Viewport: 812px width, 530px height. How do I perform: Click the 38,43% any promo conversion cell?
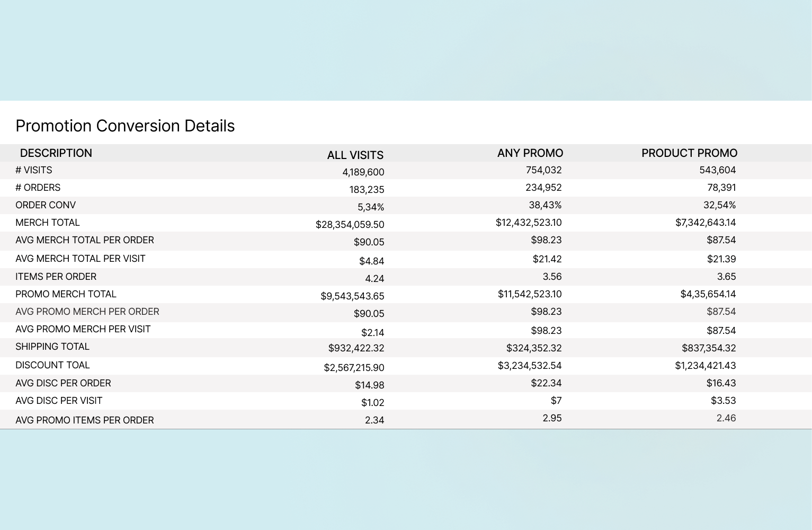point(545,205)
